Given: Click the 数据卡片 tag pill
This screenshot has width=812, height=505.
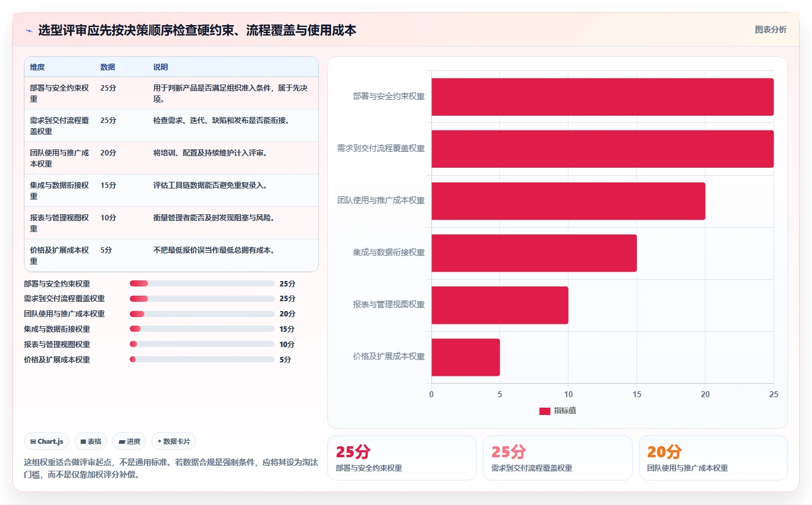Looking at the screenshot, I should tap(174, 441).
